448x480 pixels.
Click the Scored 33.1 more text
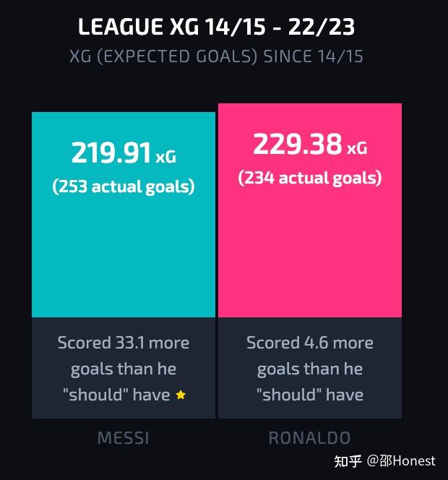point(124,343)
